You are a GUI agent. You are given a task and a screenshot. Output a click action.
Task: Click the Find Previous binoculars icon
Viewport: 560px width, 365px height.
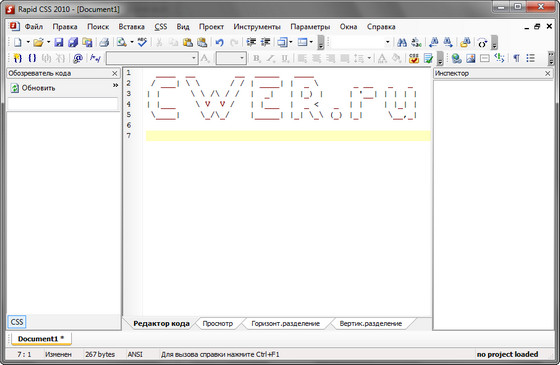434,42
